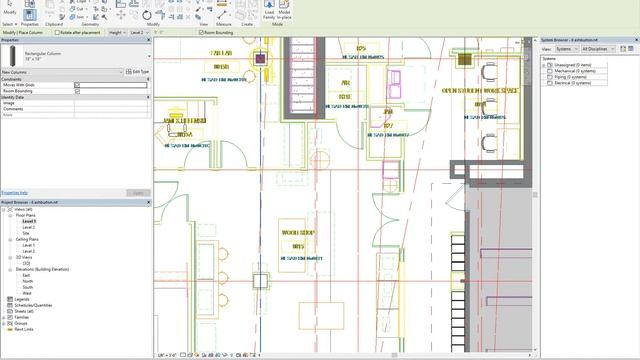
Task: Collapse the Floor Plans tree node
Action: 10,215
